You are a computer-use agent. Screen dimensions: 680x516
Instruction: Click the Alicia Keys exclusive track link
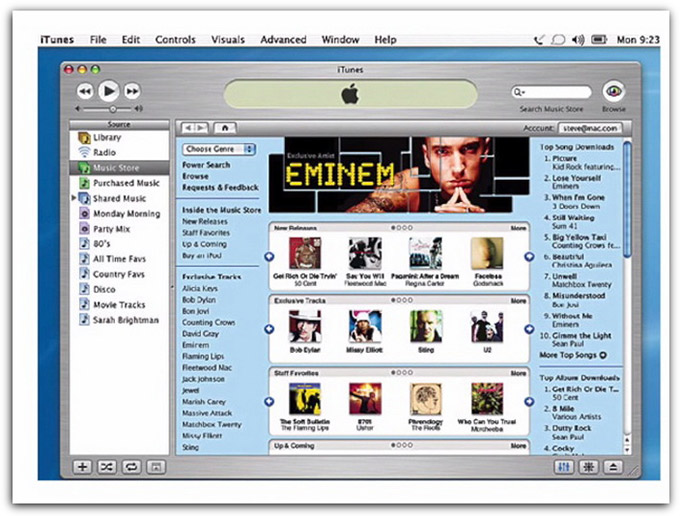pos(200,288)
